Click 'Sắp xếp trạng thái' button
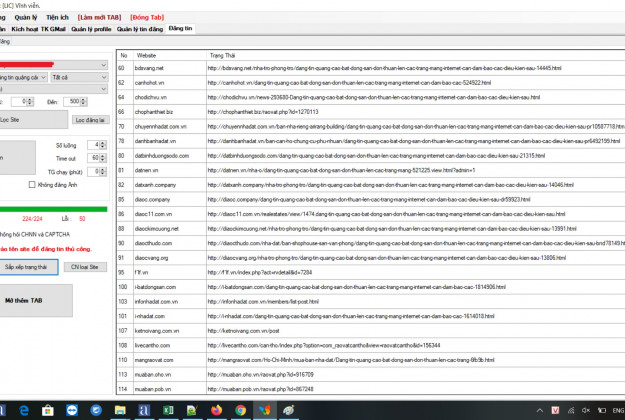 click(x=28, y=267)
